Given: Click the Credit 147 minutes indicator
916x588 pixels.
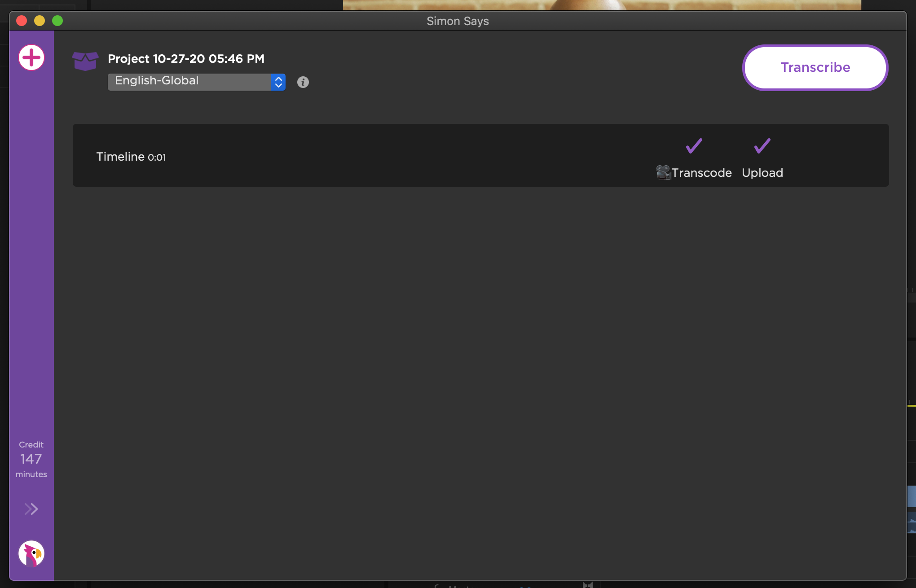Looking at the screenshot, I should 31,459.
